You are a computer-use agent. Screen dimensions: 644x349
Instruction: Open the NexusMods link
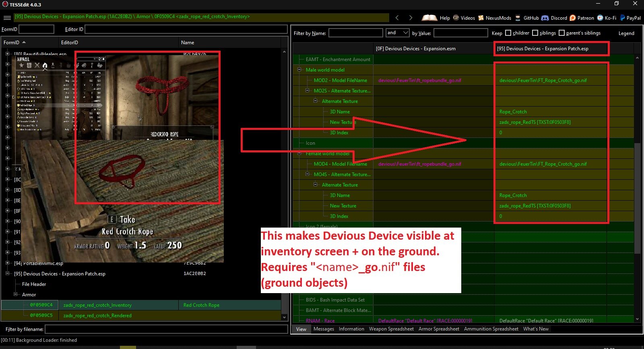coord(498,18)
